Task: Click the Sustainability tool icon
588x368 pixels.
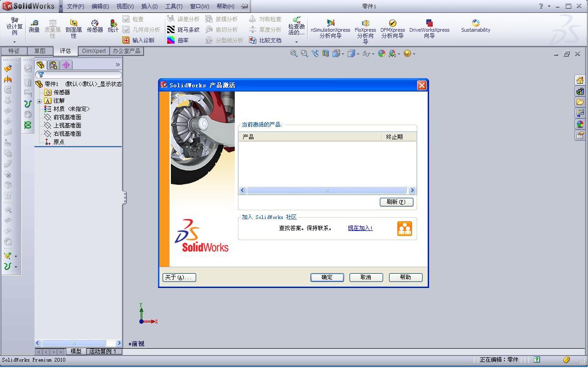Action: coord(475,23)
